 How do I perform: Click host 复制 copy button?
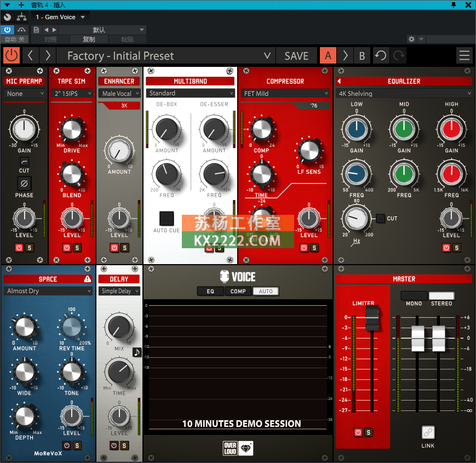89,39
